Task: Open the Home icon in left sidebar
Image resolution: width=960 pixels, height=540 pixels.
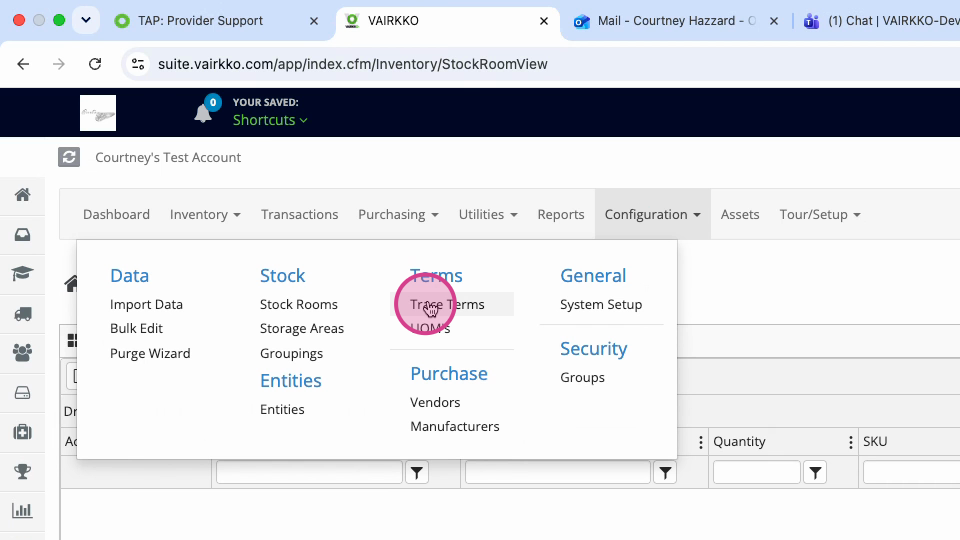Action: coord(23,195)
